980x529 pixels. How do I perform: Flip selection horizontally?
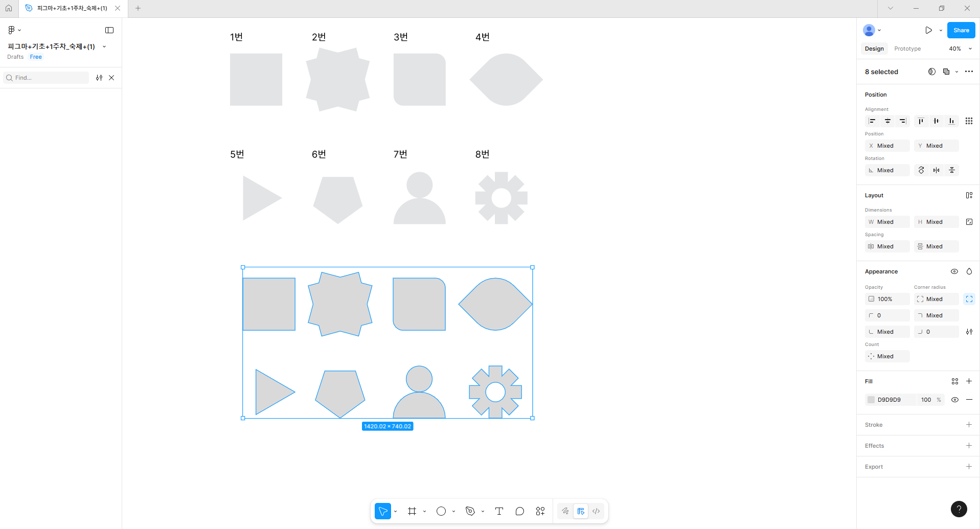(x=936, y=170)
